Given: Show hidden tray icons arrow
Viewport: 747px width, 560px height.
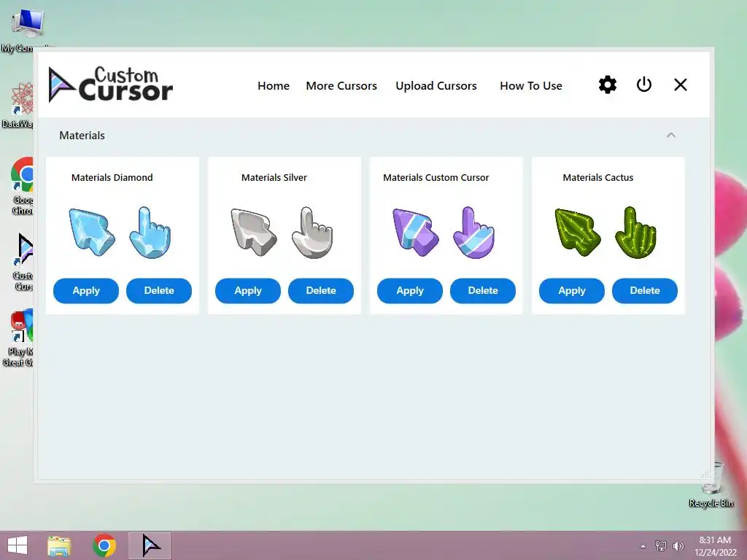Looking at the screenshot, I should [x=643, y=546].
